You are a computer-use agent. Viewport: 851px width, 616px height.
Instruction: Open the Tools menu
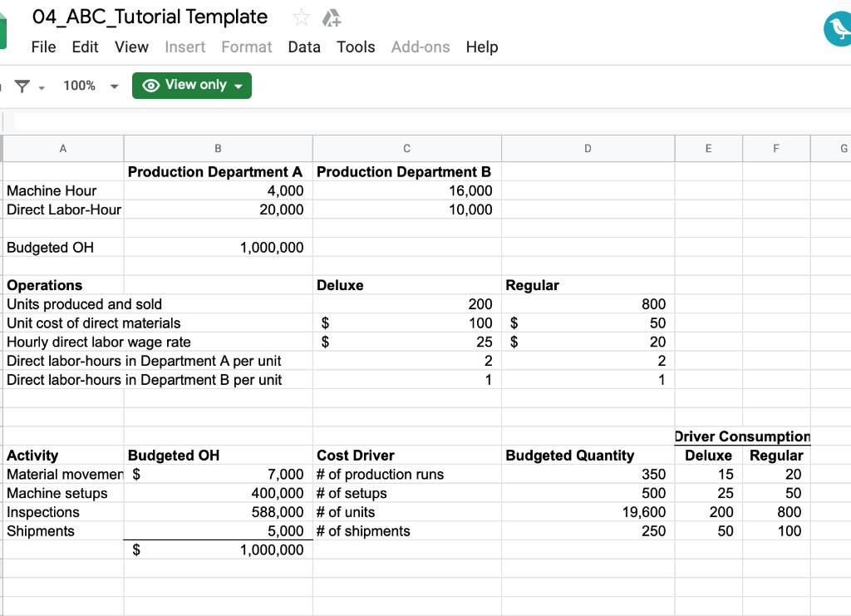coord(356,47)
